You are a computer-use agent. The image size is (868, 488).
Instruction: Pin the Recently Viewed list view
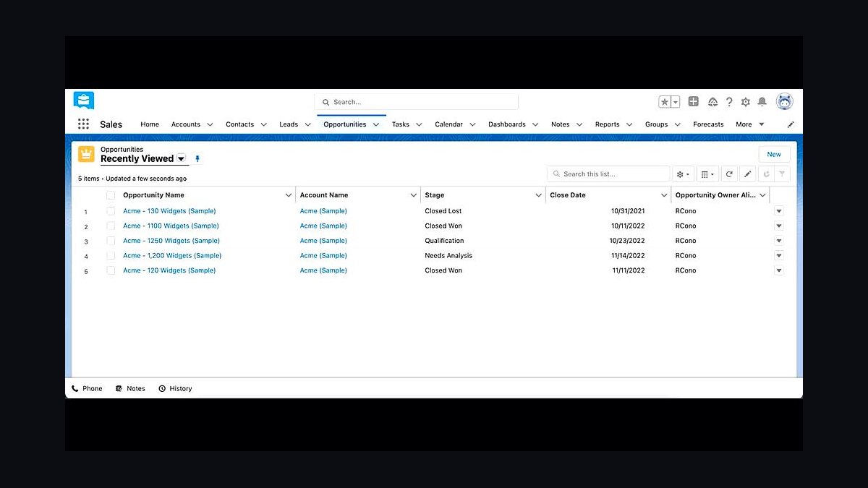click(x=197, y=159)
